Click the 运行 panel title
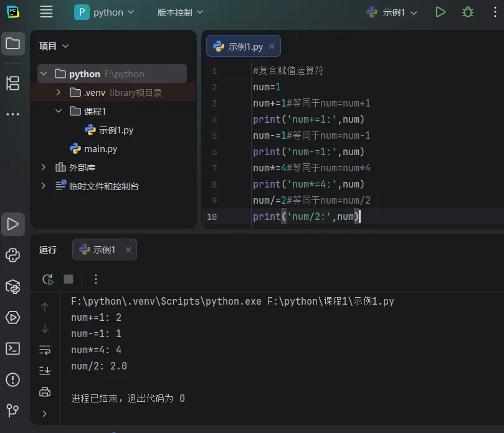 pos(48,250)
